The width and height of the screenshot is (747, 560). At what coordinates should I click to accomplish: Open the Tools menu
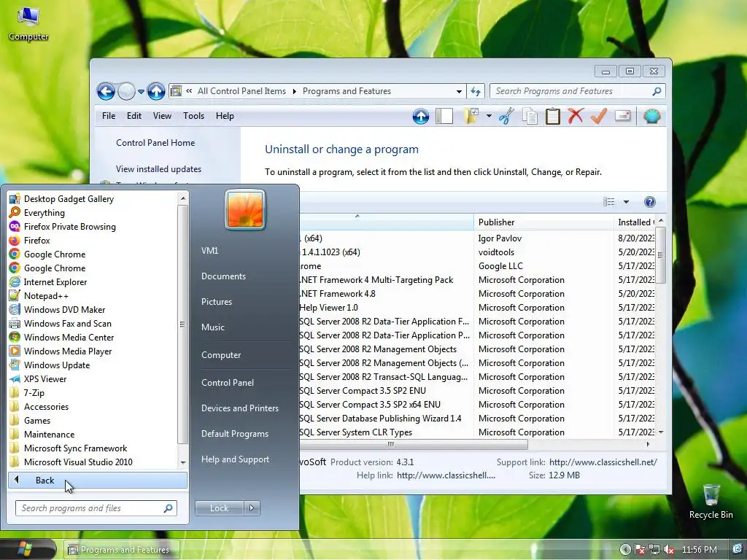[x=193, y=116]
